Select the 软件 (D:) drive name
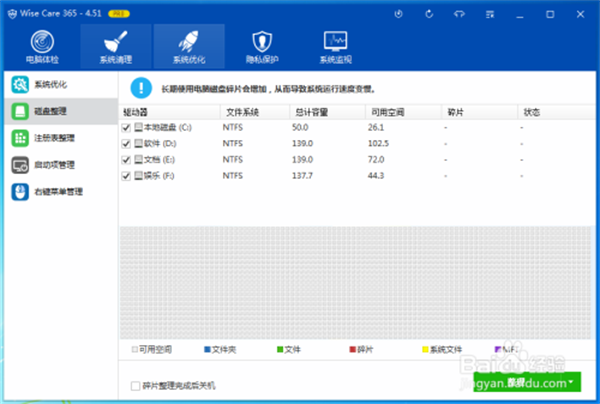 160,143
